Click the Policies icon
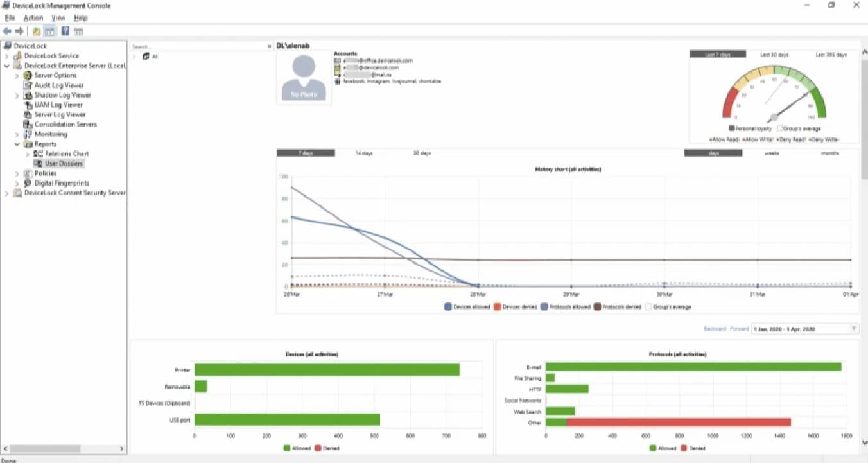Screen dimensions: 868x463 coord(28,173)
